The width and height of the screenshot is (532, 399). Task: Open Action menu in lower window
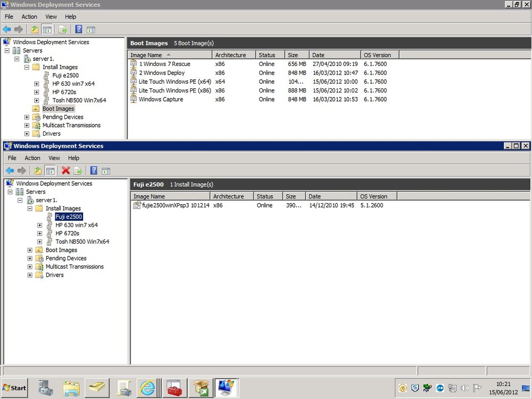[x=32, y=158]
